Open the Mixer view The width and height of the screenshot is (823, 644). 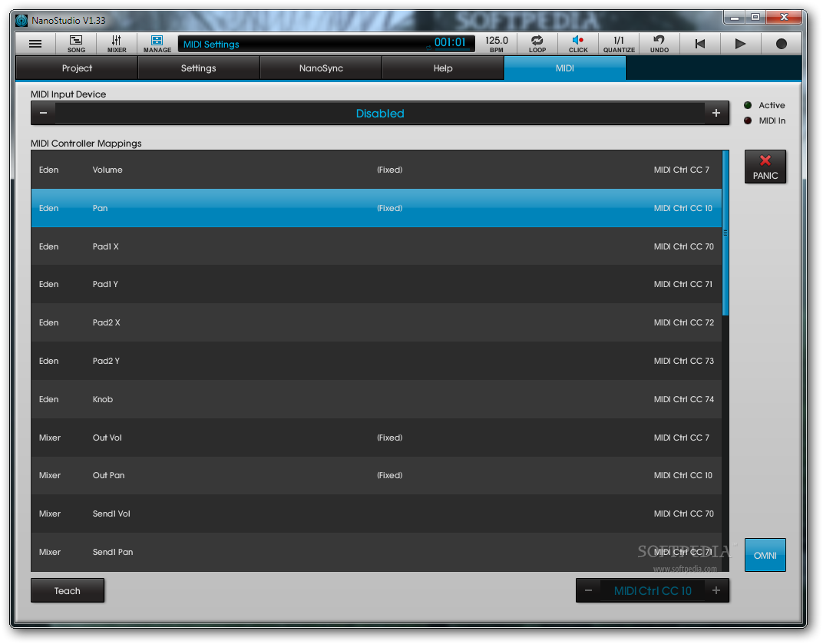pos(117,44)
